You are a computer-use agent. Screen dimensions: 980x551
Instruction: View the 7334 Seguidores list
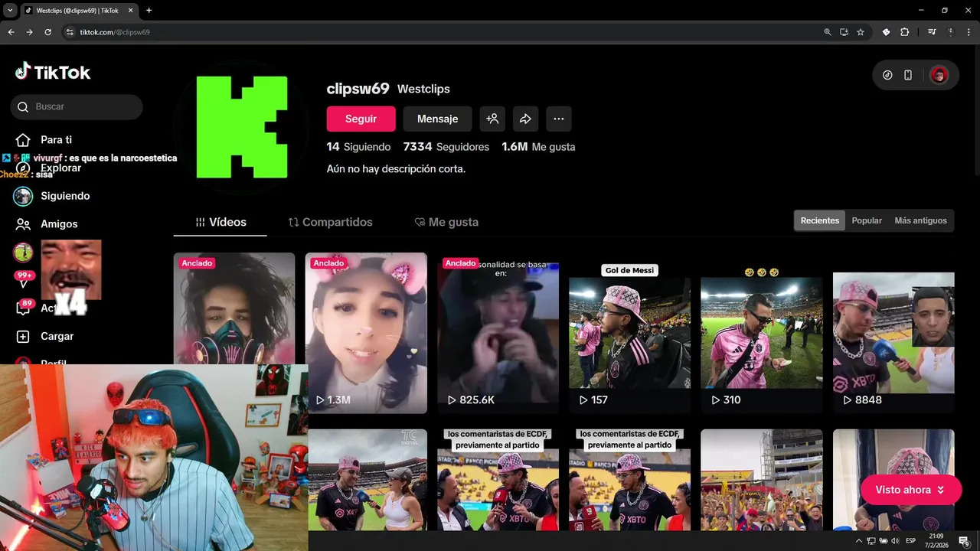(446, 147)
